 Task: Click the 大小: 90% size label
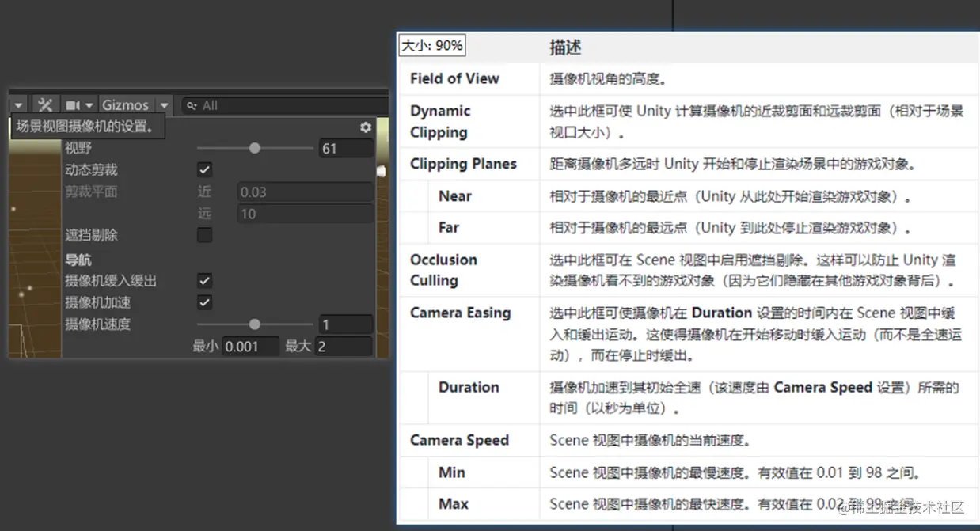(431, 46)
